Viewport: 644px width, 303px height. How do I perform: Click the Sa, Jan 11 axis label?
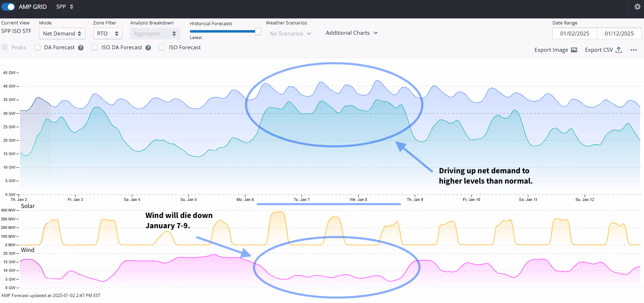[x=528, y=200]
